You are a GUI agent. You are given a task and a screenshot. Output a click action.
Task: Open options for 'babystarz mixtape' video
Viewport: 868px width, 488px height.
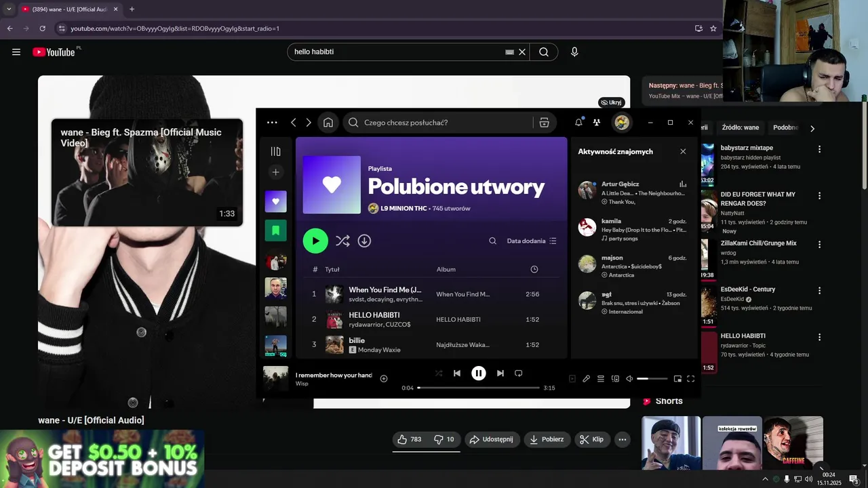click(819, 149)
